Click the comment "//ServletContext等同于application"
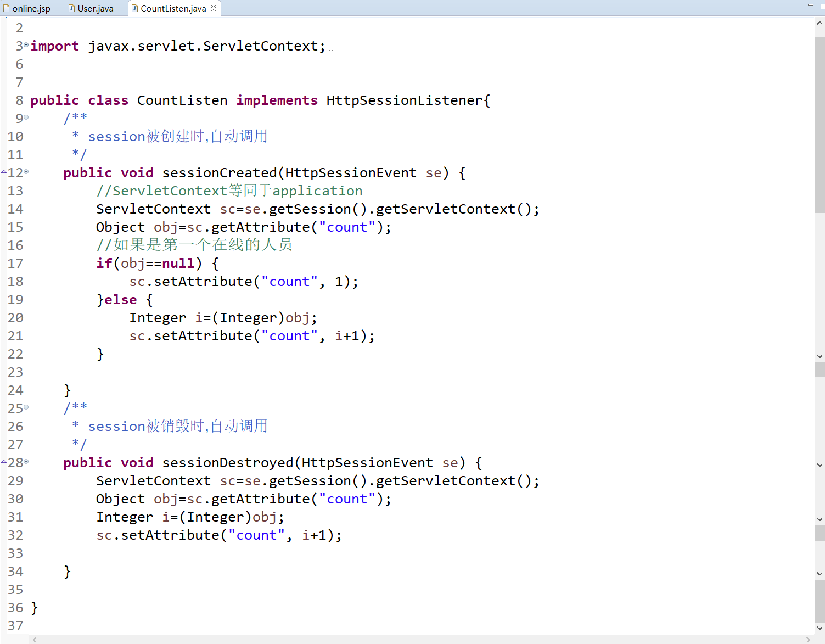This screenshot has width=825, height=644. pyautogui.click(x=229, y=191)
